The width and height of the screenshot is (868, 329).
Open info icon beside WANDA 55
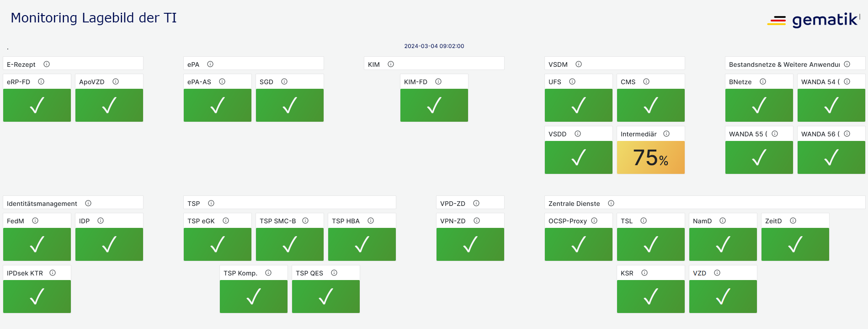pos(775,134)
